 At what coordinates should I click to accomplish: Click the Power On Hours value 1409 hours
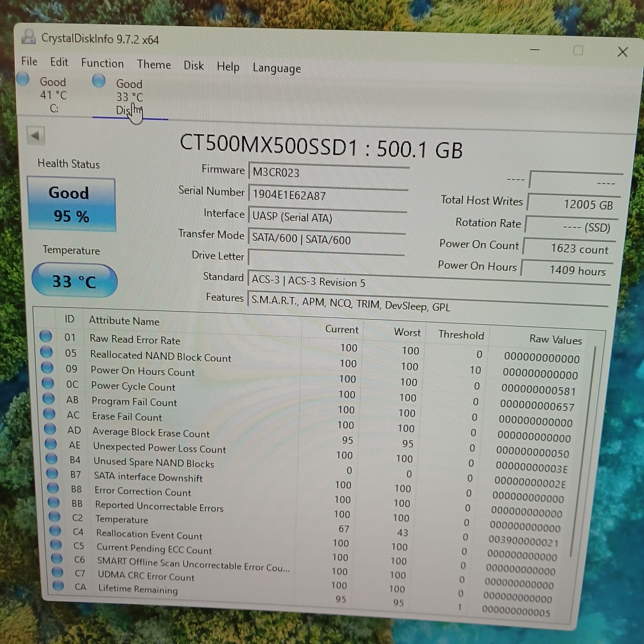[566, 270]
